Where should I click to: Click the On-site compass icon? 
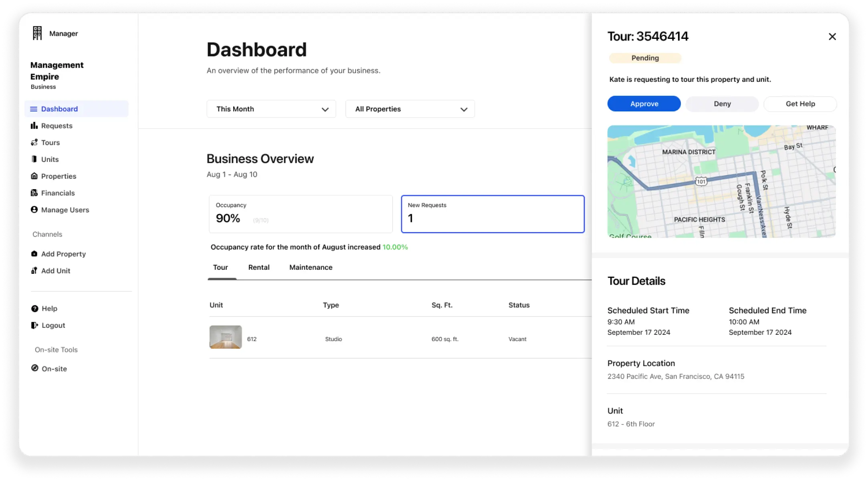pyautogui.click(x=35, y=368)
